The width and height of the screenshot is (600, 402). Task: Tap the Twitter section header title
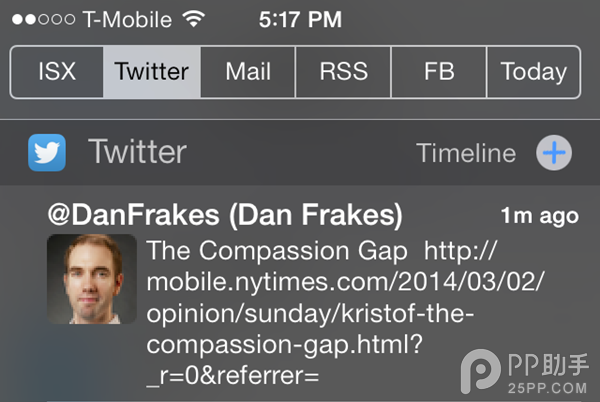[137, 153]
